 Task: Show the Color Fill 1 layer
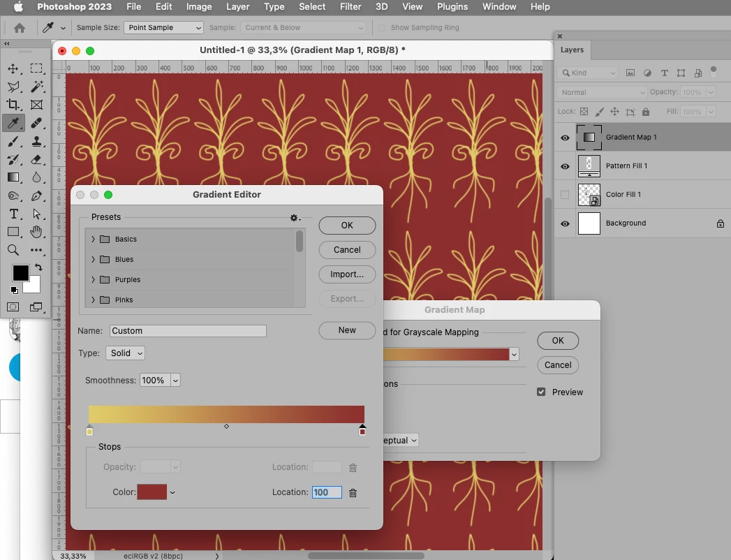tap(565, 195)
